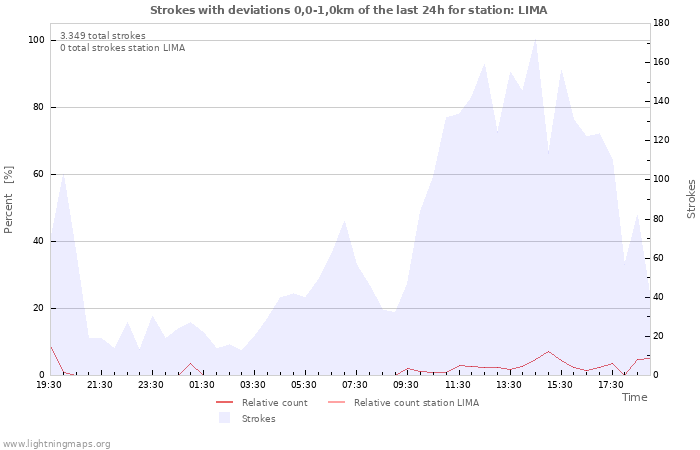Click the 180 strokes axis label
This screenshot has height=450, width=700.
661,23
